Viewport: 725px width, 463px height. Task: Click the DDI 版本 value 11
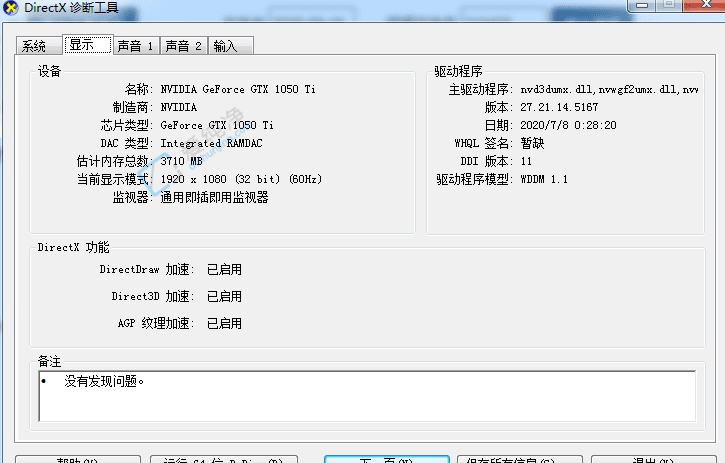526,161
